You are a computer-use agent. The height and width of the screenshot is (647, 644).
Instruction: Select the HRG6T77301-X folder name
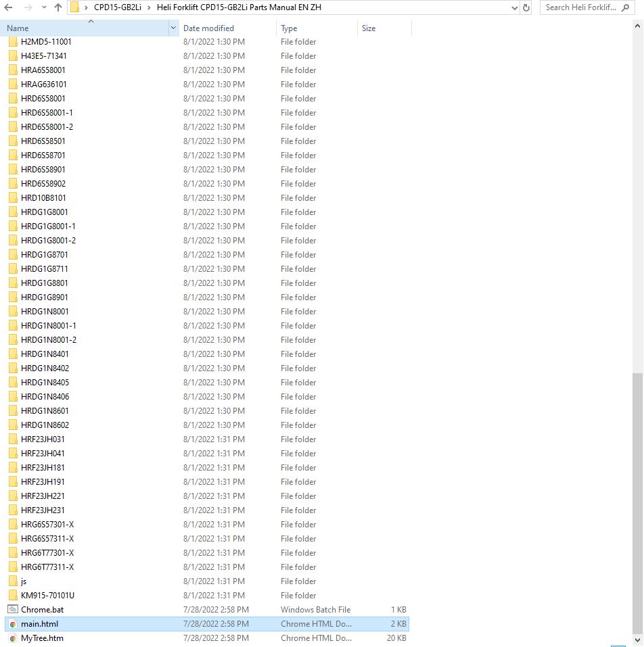pos(47,553)
